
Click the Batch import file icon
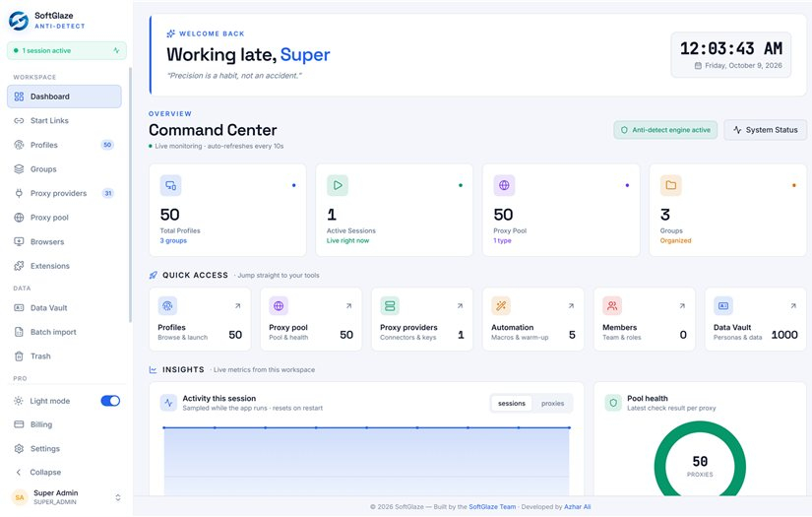[19, 332]
